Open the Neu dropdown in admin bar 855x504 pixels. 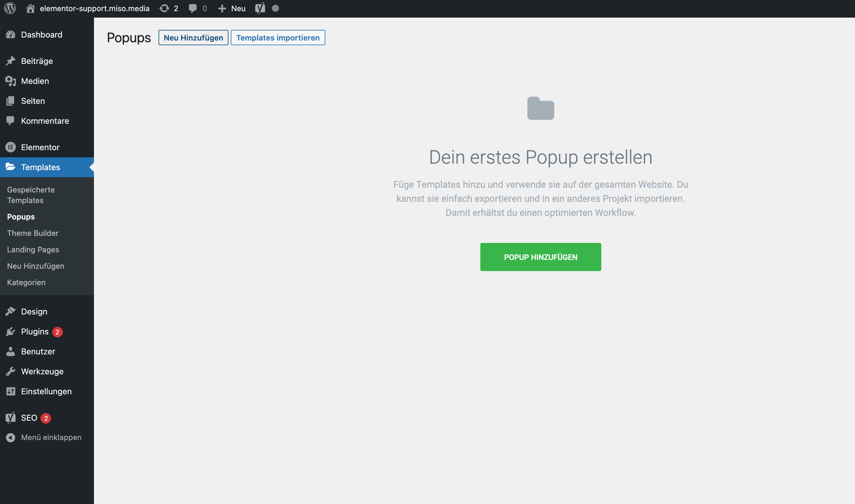(x=232, y=8)
